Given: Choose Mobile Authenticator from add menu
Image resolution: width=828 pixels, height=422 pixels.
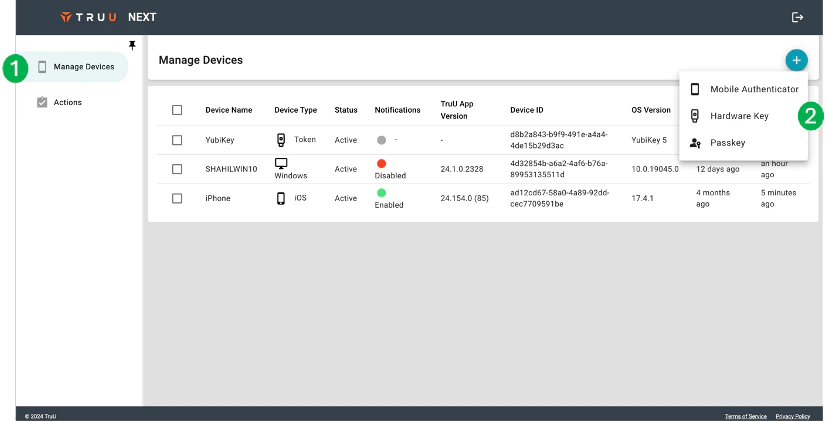Looking at the screenshot, I should click(744, 89).
